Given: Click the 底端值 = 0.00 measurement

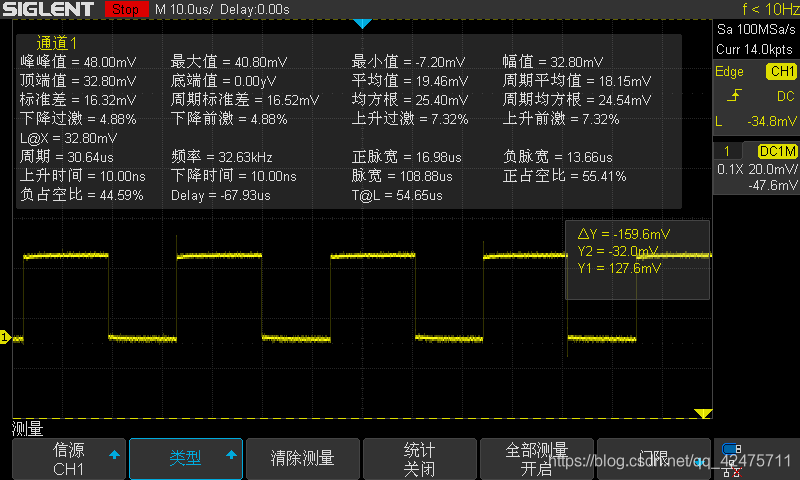Looking at the screenshot, I should pyautogui.click(x=223, y=81).
